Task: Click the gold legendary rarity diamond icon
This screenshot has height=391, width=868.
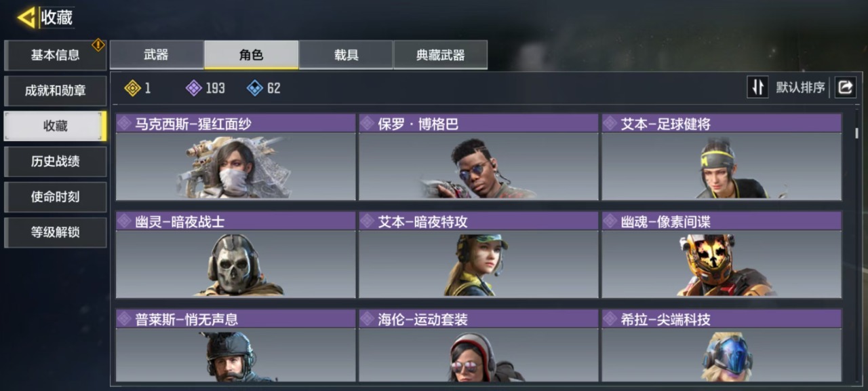Action: pyautogui.click(x=133, y=88)
